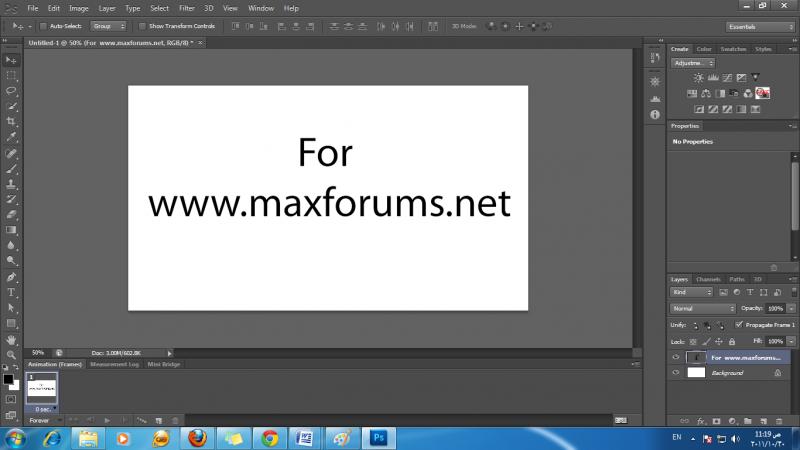Select the Dodge tool

tap(11, 260)
